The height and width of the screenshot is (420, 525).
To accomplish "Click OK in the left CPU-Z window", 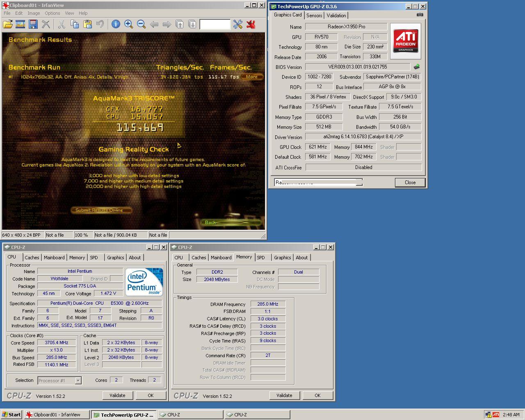I will 151,395.
